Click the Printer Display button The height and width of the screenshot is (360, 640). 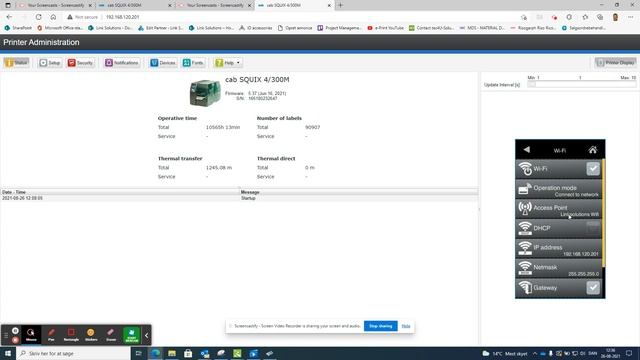[x=616, y=63]
